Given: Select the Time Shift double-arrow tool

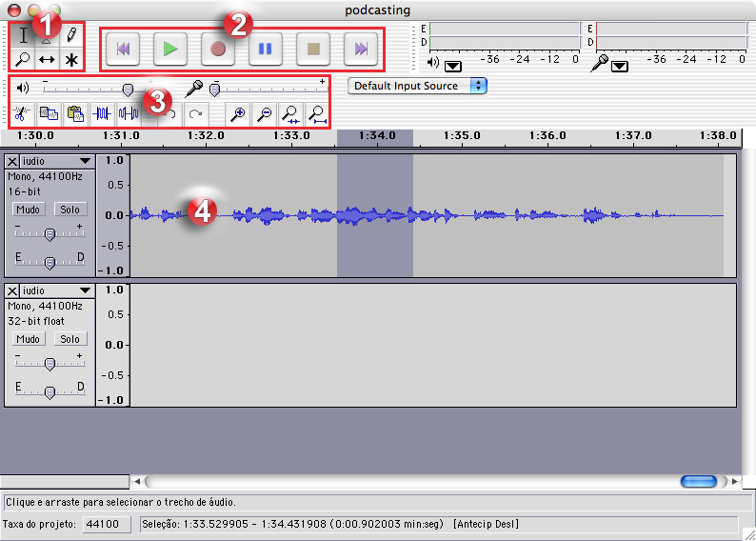Looking at the screenshot, I should pyautogui.click(x=47, y=59).
